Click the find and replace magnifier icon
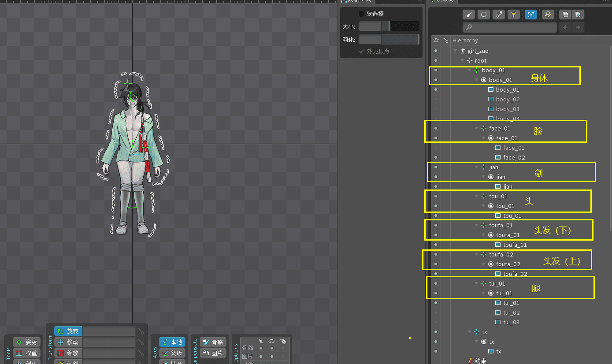612x364 pixels. click(548, 15)
